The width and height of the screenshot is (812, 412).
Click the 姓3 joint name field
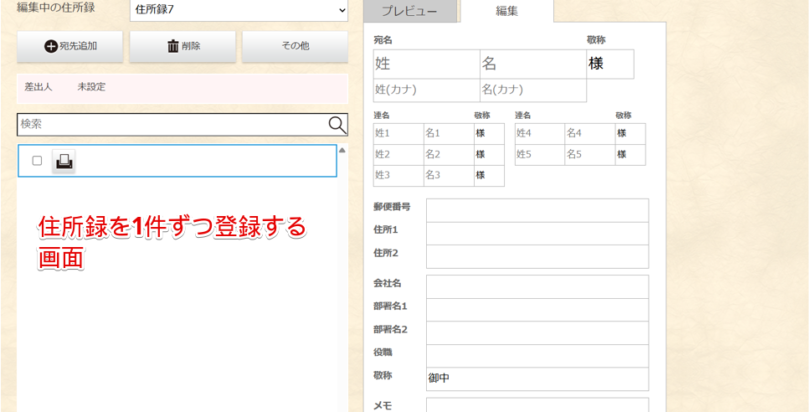click(x=399, y=175)
